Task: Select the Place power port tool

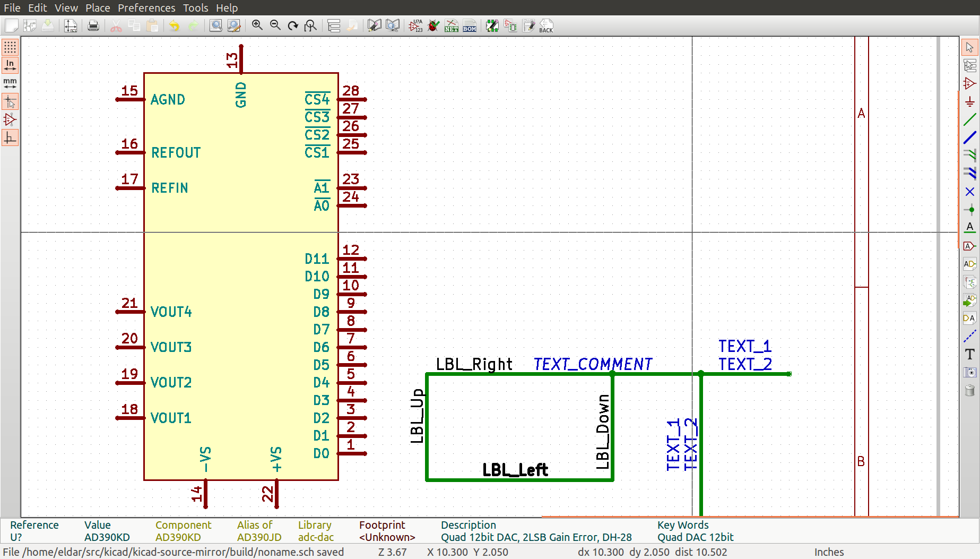Action: coord(970,101)
